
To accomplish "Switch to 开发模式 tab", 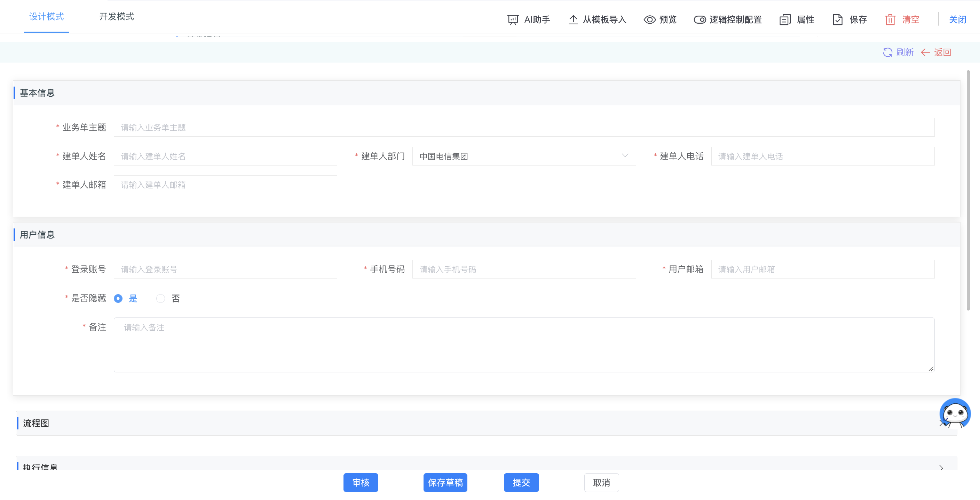I will tap(117, 17).
